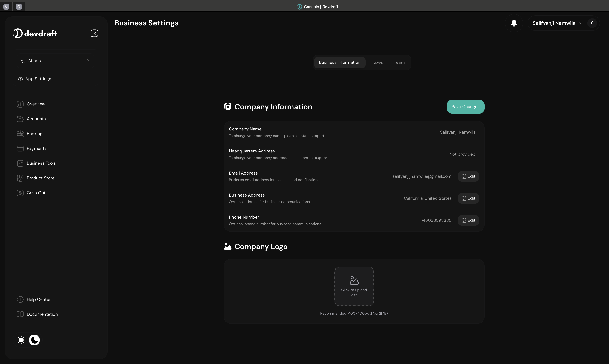Collapse the sidebar using the chevron button
Viewport: 609px width, 364px height.
[94, 33]
